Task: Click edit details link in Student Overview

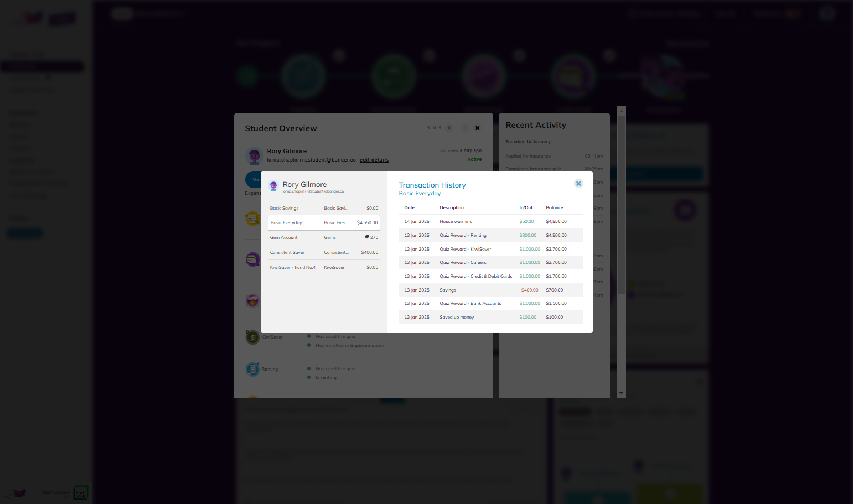Action: click(x=374, y=160)
